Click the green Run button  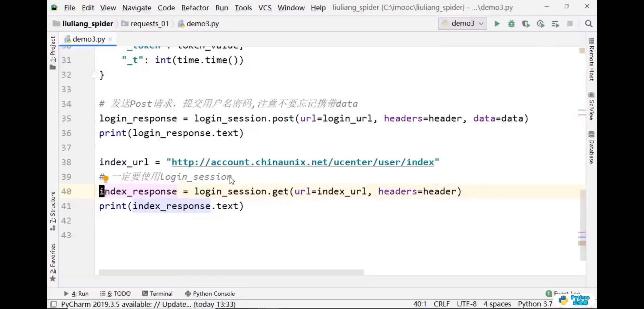click(497, 24)
